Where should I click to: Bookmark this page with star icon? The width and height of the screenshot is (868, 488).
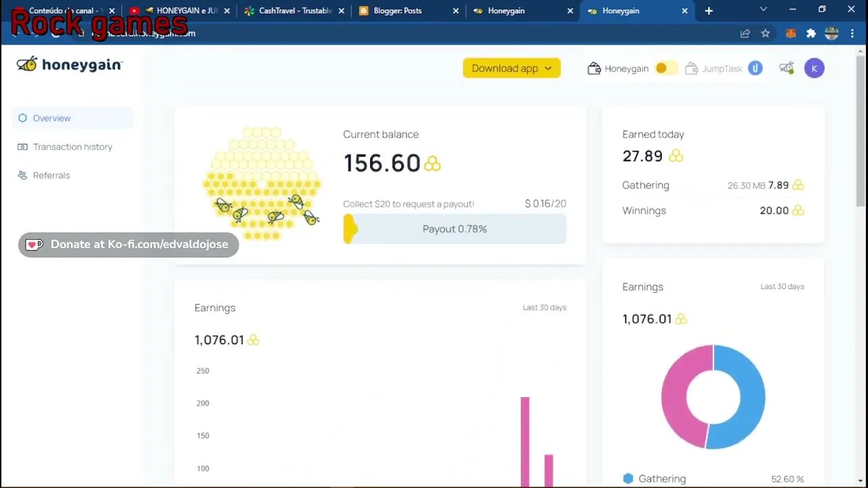coord(766,33)
